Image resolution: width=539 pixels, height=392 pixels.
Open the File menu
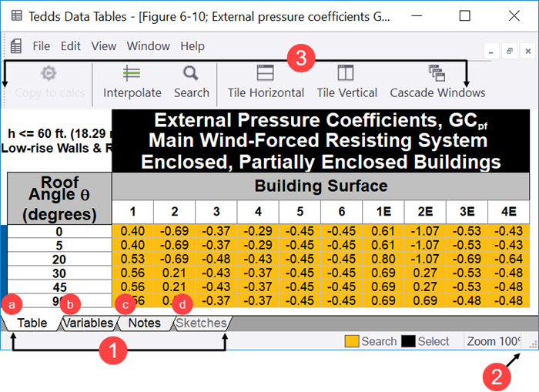[x=42, y=46]
